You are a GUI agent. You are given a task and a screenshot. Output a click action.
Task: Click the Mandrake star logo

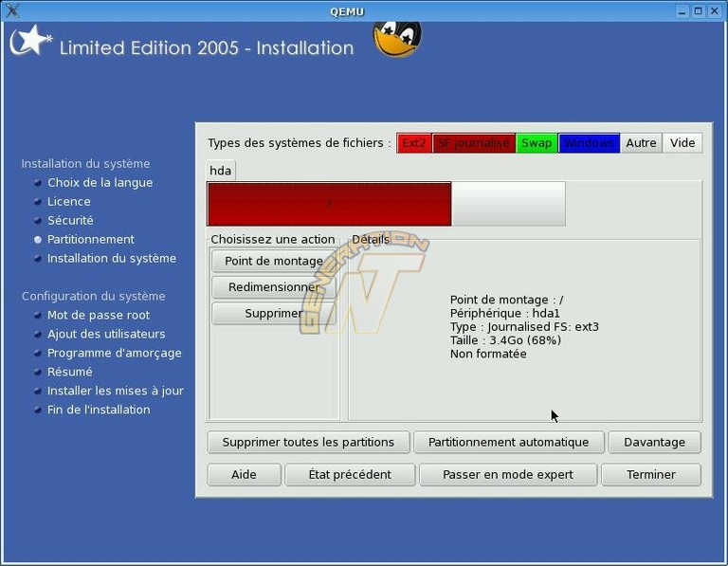(x=30, y=41)
